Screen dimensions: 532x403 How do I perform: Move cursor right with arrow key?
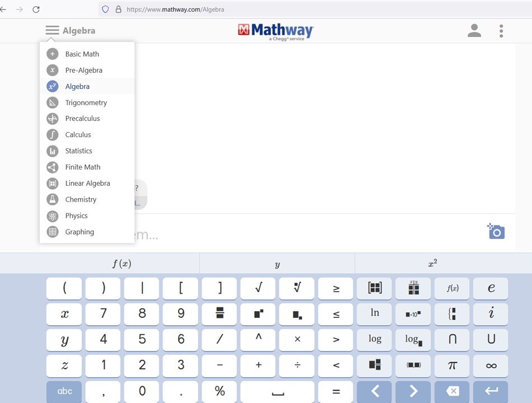(413, 391)
